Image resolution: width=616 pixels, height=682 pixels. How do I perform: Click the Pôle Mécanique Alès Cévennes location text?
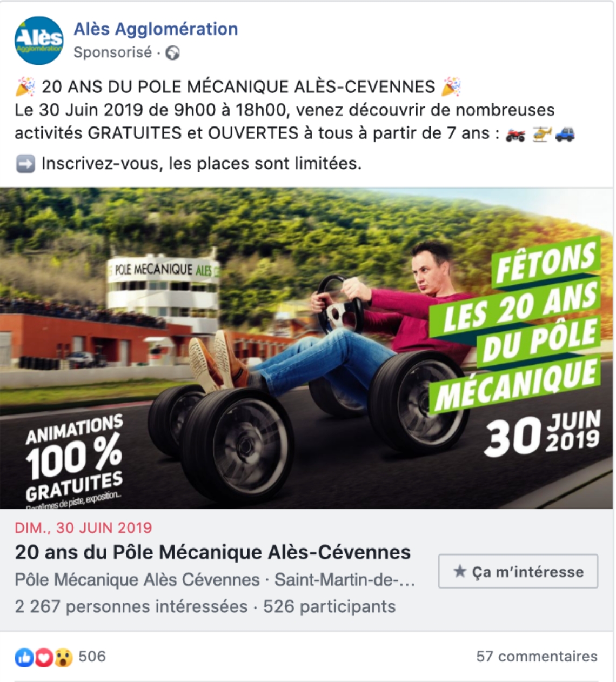[137, 580]
